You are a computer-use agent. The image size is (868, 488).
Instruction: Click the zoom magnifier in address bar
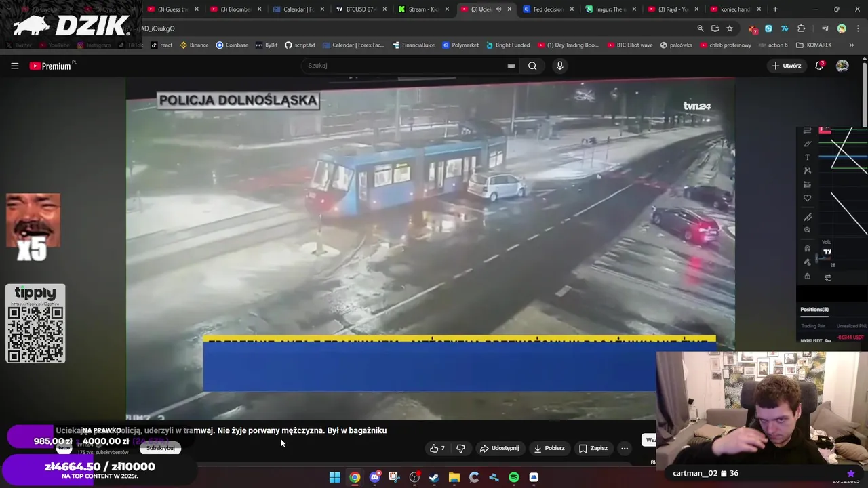701,28
